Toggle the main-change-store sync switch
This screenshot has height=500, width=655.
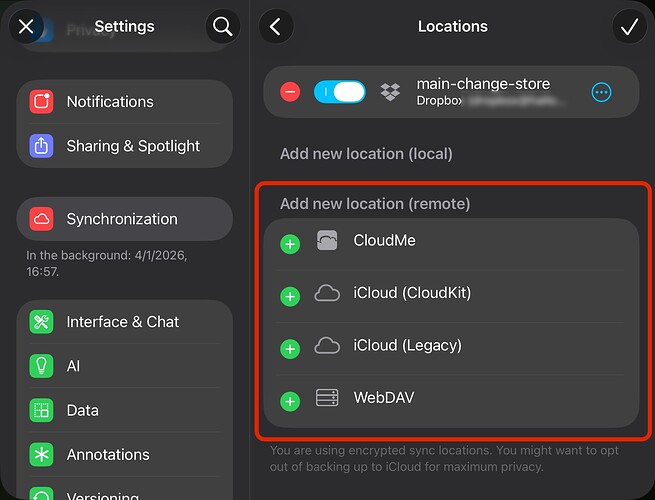(340, 92)
